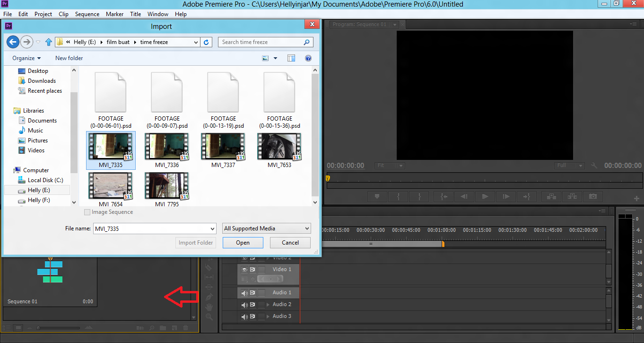Open Help in the Import dialog
Viewport: 644px width, 343px height.
308,58
